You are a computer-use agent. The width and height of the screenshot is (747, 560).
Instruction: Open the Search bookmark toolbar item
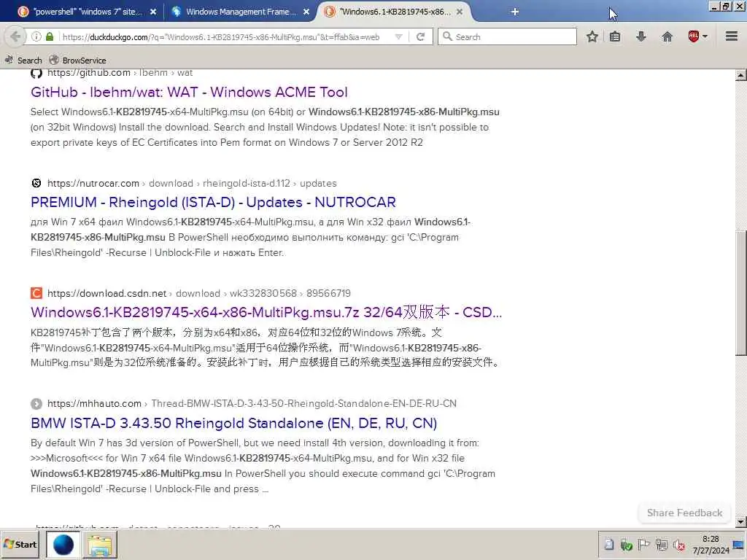pyautogui.click(x=23, y=60)
